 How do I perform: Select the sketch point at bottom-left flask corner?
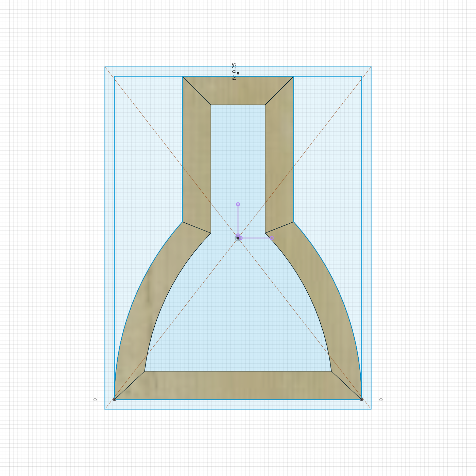[x=114, y=400]
